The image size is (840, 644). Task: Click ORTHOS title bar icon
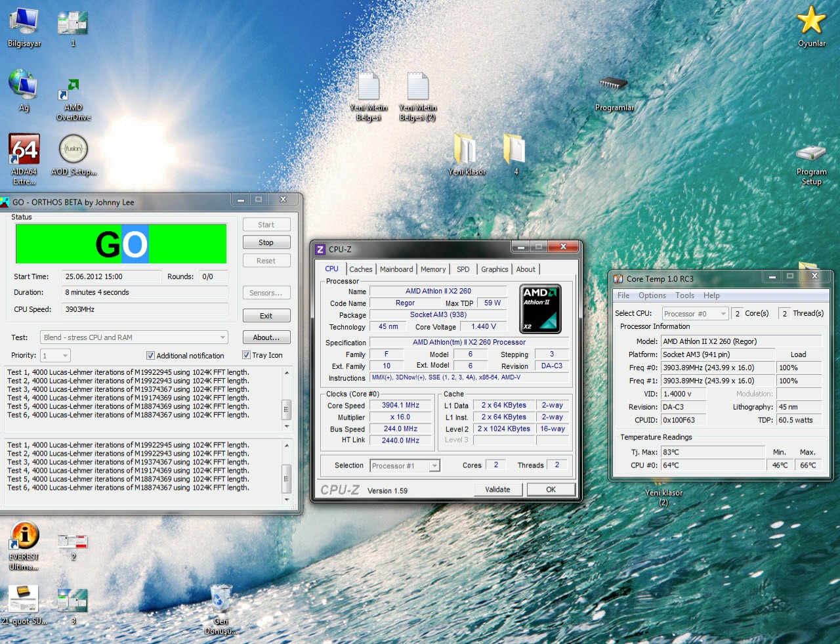click(5, 202)
